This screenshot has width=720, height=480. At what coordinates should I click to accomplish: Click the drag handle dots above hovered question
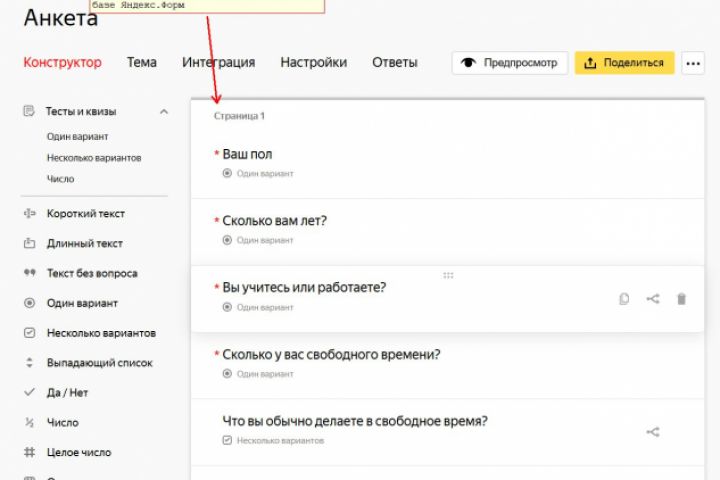[448, 275]
